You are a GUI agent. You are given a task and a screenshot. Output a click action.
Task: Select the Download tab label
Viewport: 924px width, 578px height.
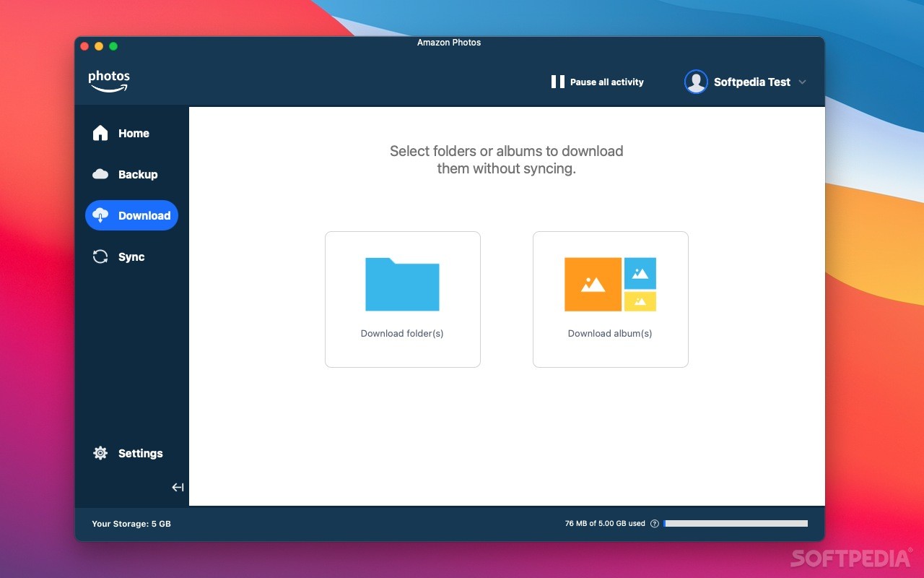pyautogui.click(x=144, y=215)
